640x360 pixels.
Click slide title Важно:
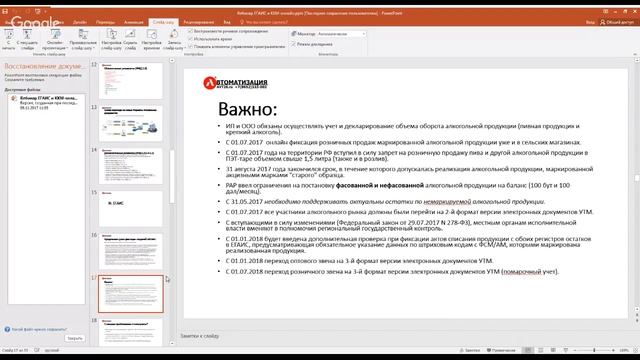coord(247,109)
